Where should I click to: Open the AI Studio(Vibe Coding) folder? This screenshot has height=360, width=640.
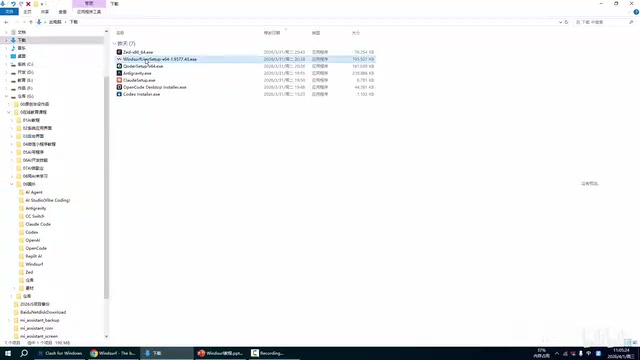tap(47, 200)
